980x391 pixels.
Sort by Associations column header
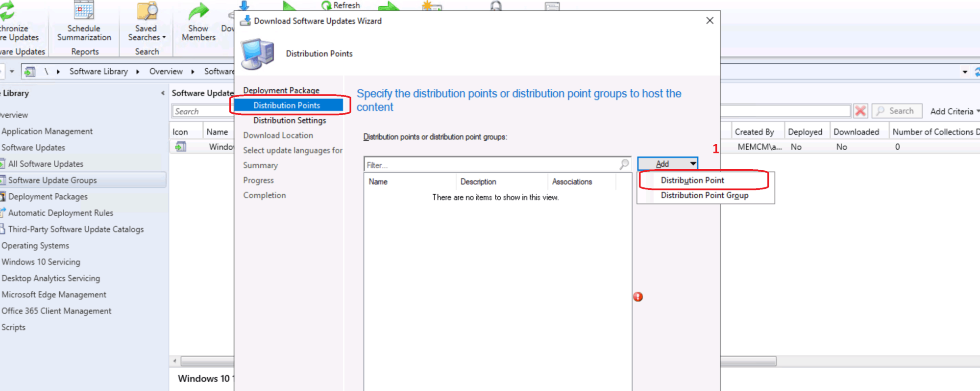[x=582, y=182]
